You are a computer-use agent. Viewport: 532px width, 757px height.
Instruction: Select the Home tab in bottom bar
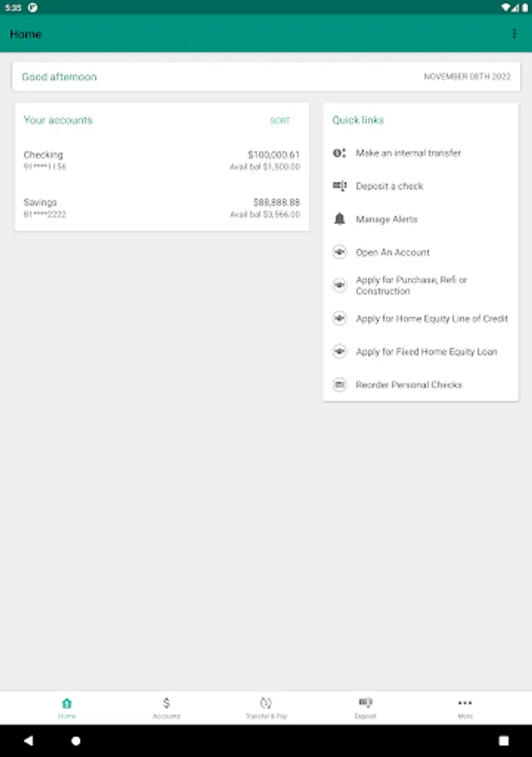pos(66,707)
